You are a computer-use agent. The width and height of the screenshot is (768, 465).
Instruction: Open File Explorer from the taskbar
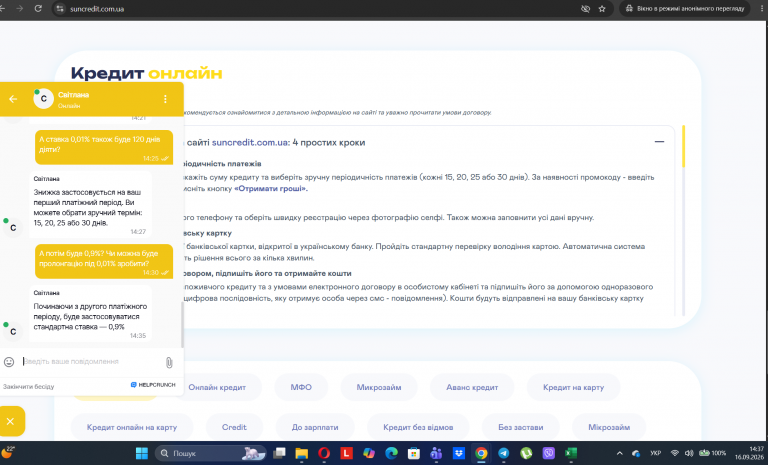click(x=301, y=453)
